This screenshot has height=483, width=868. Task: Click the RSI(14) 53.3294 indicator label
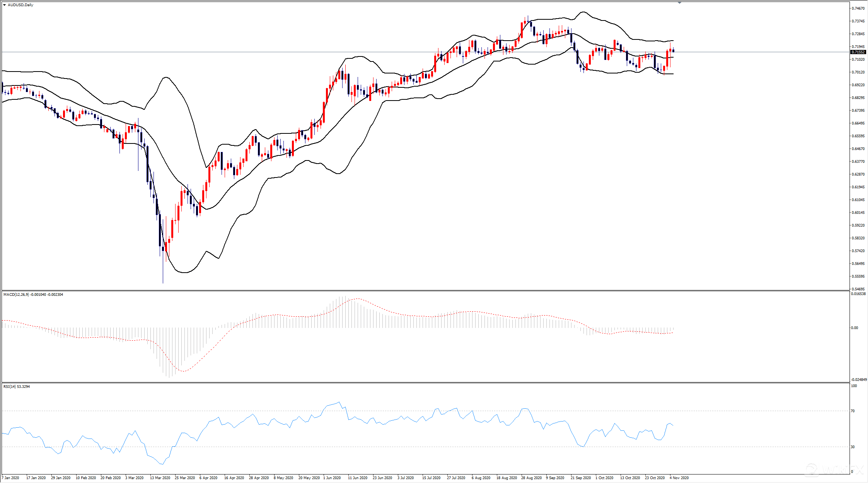point(17,387)
